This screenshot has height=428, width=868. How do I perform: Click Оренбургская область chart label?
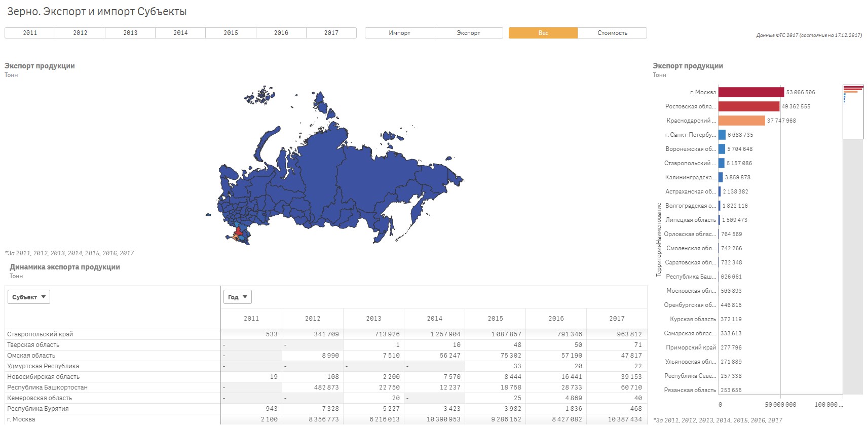690,305
